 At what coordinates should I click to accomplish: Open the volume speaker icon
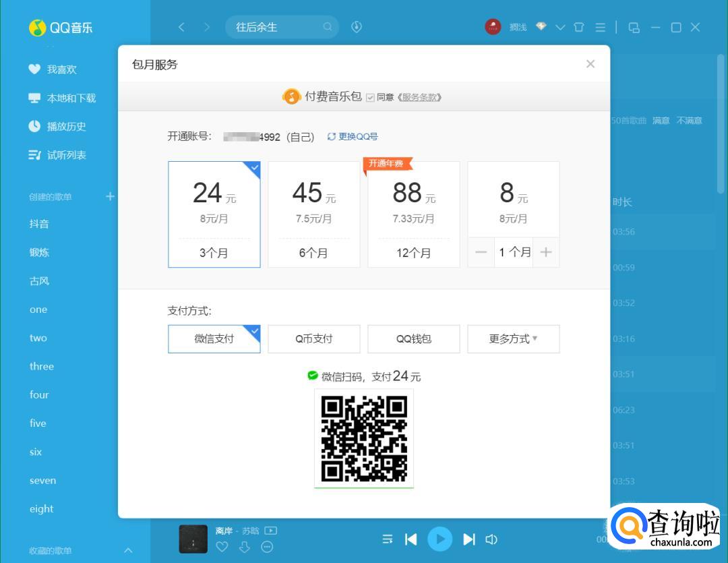click(491, 539)
